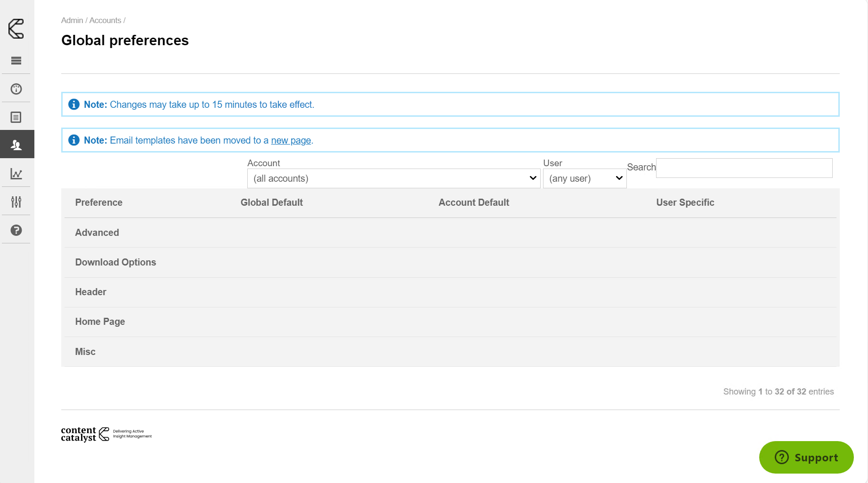Open the help question mark icon
868x483 pixels.
tap(16, 230)
